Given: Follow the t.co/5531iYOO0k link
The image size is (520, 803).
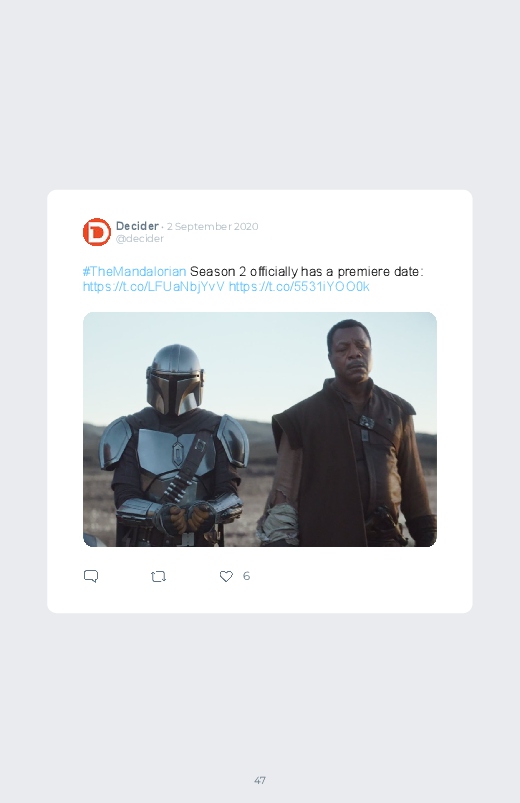Looking at the screenshot, I should click(x=299, y=286).
